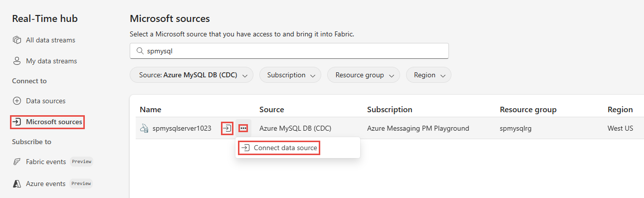Click the Azure events icon

17,184
